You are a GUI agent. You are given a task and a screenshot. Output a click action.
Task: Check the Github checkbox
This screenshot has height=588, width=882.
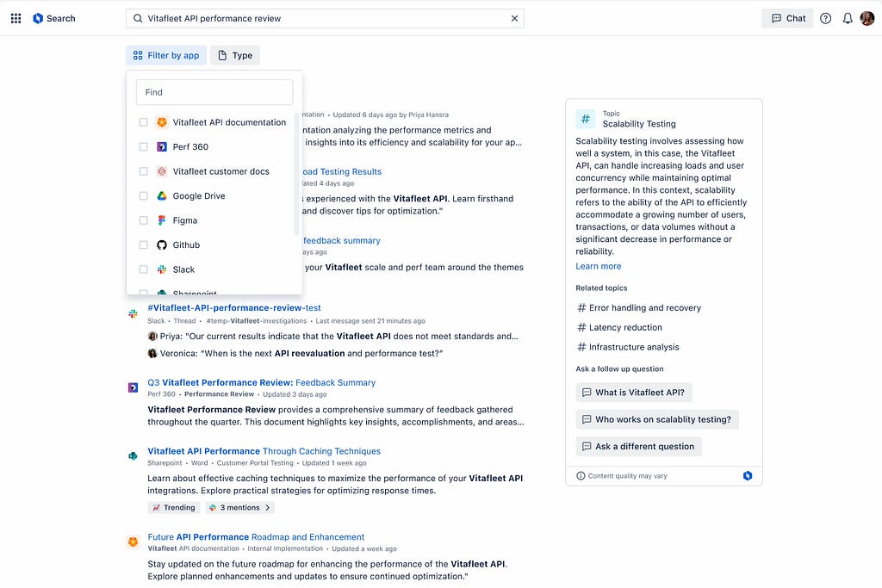(144, 245)
